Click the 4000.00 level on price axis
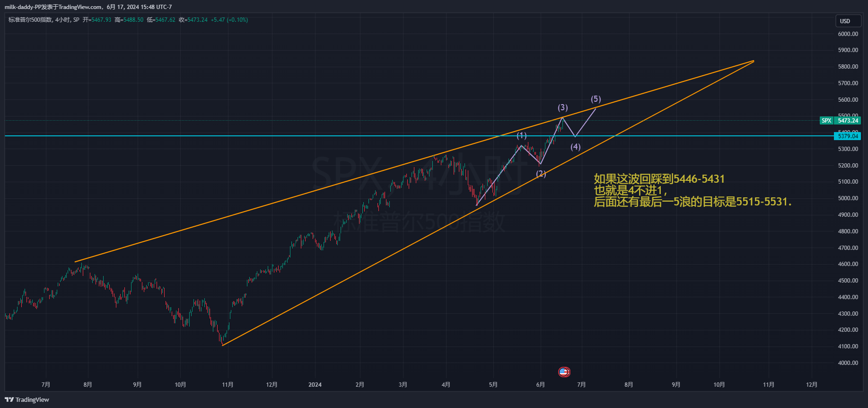Screen dimensions: 868x408 [848, 363]
